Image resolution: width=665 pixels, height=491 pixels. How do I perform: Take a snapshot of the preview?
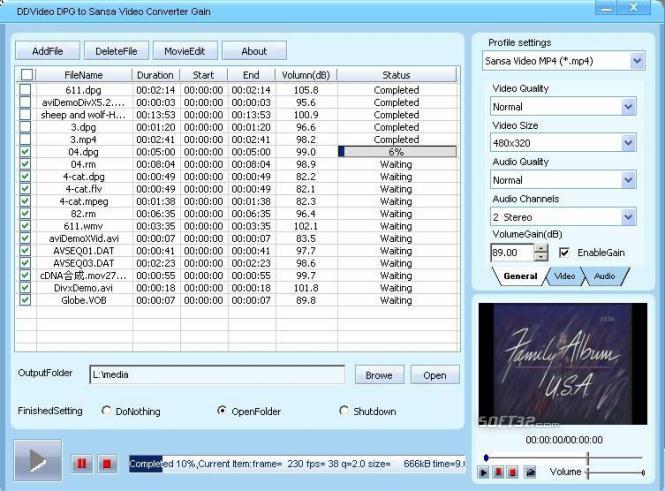click(530, 472)
